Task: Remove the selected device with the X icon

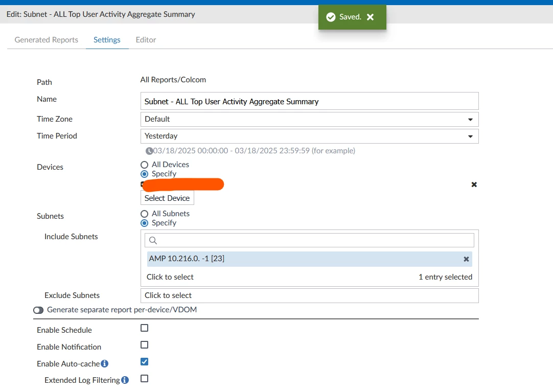Action: (x=474, y=185)
